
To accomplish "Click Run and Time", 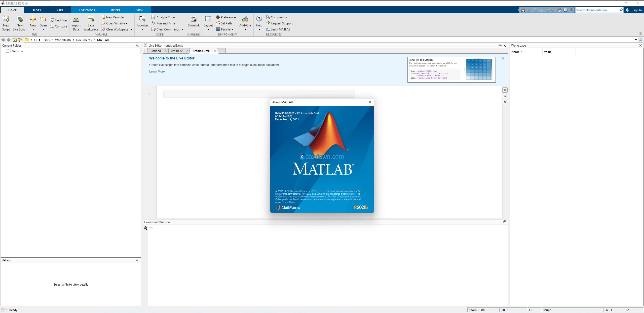I will pos(163,23).
